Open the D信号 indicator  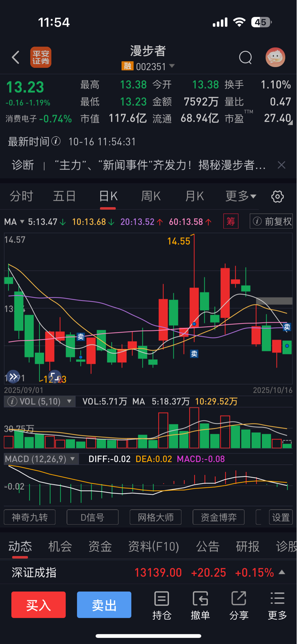coord(93,517)
